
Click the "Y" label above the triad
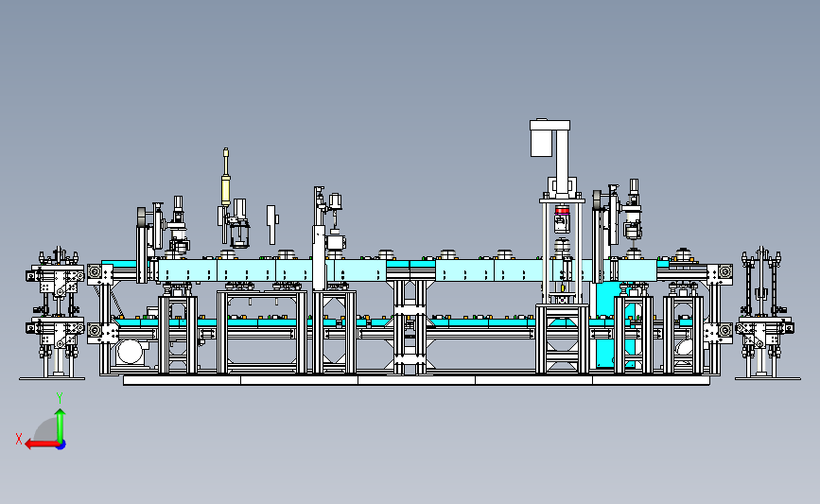pos(60,398)
